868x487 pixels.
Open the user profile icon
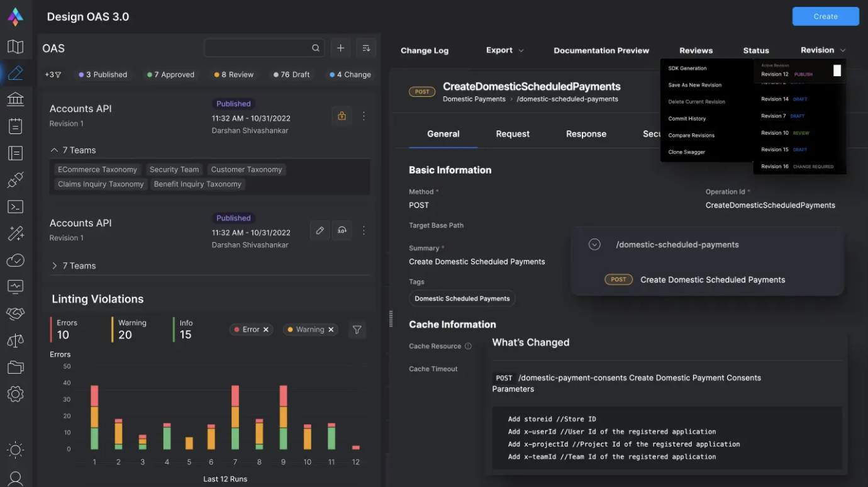tap(16, 478)
